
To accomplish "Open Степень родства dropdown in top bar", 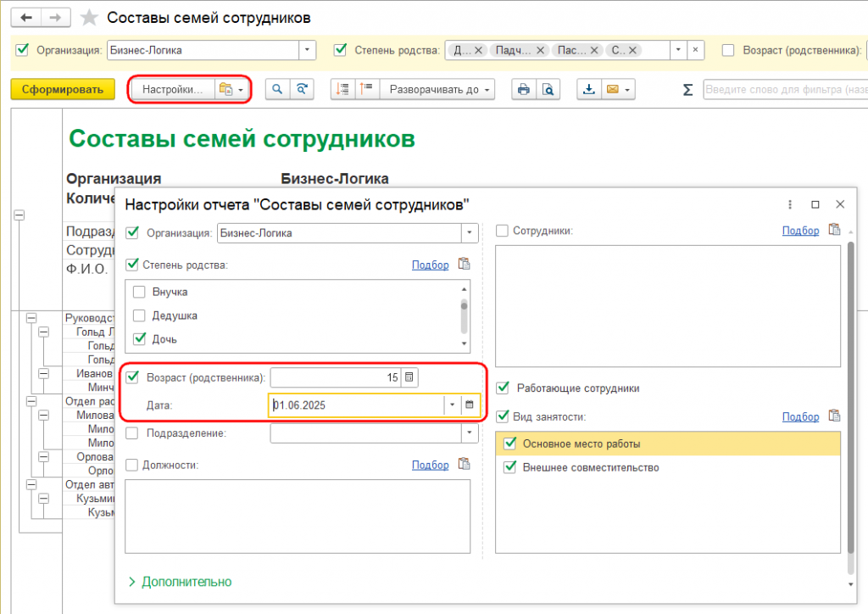I will point(678,50).
